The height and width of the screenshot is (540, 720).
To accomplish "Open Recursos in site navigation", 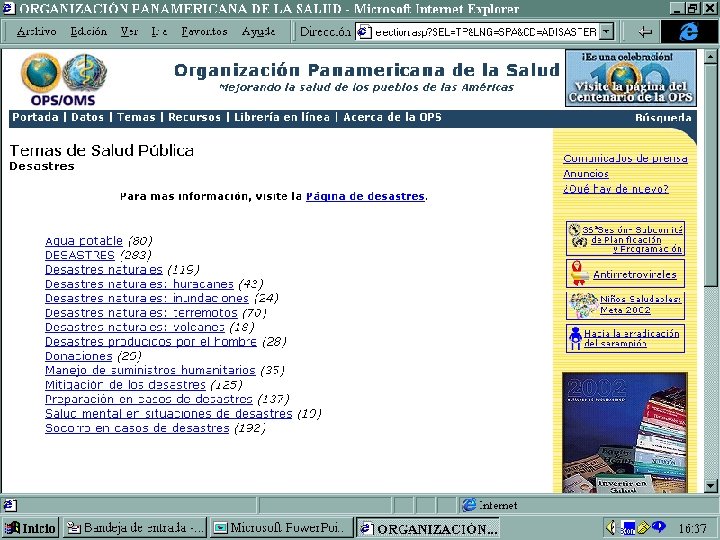I will coord(194,117).
